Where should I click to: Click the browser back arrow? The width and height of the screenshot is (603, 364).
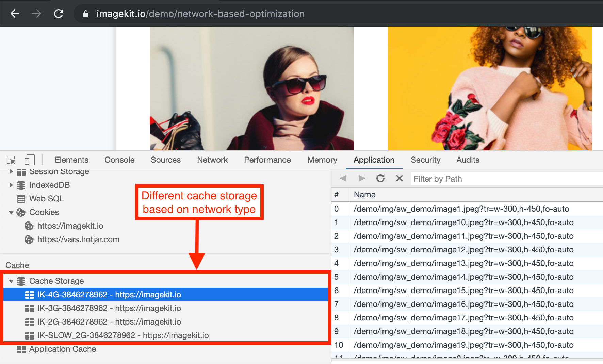tap(15, 14)
